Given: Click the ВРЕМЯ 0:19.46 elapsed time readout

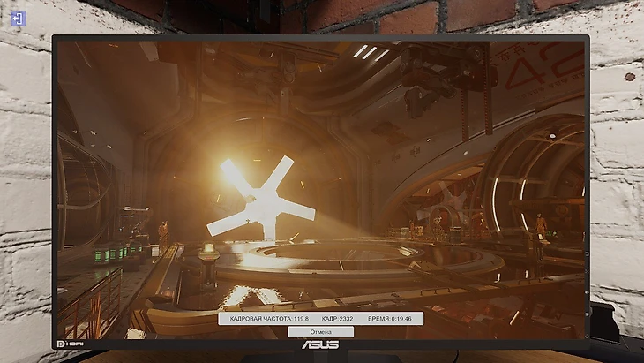Looking at the screenshot, I should point(391,318).
